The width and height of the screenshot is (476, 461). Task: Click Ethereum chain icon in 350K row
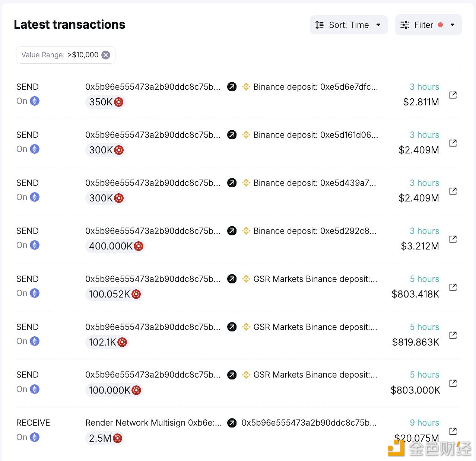tap(35, 101)
